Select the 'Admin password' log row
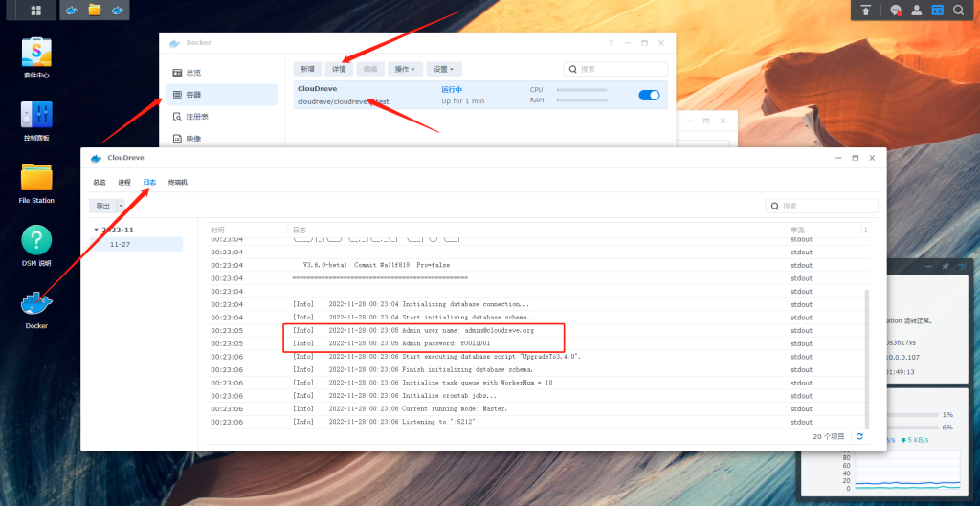The image size is (980, 506). [x=535, y=343]
